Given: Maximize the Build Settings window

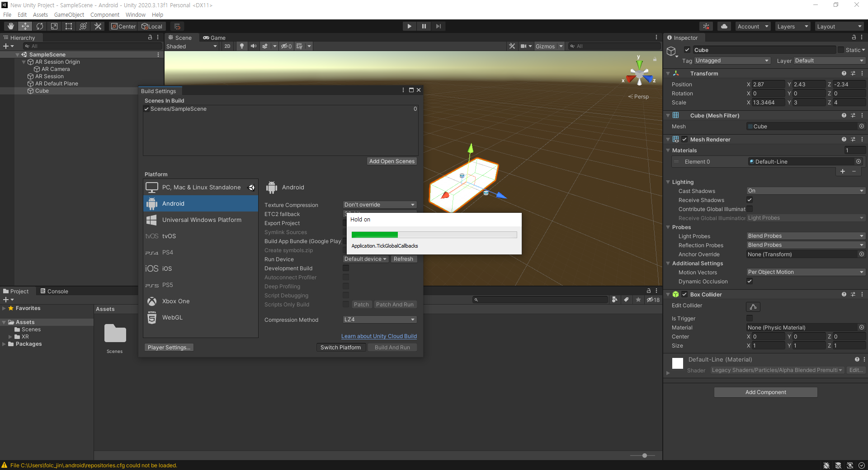Looking at the screenshot, I should click(x=411, y=90).
